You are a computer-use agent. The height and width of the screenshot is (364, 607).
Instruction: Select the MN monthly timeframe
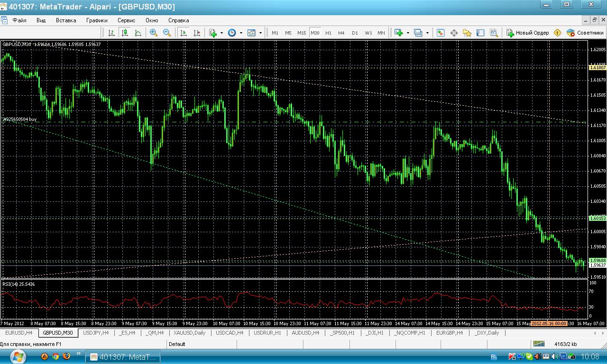381,33
